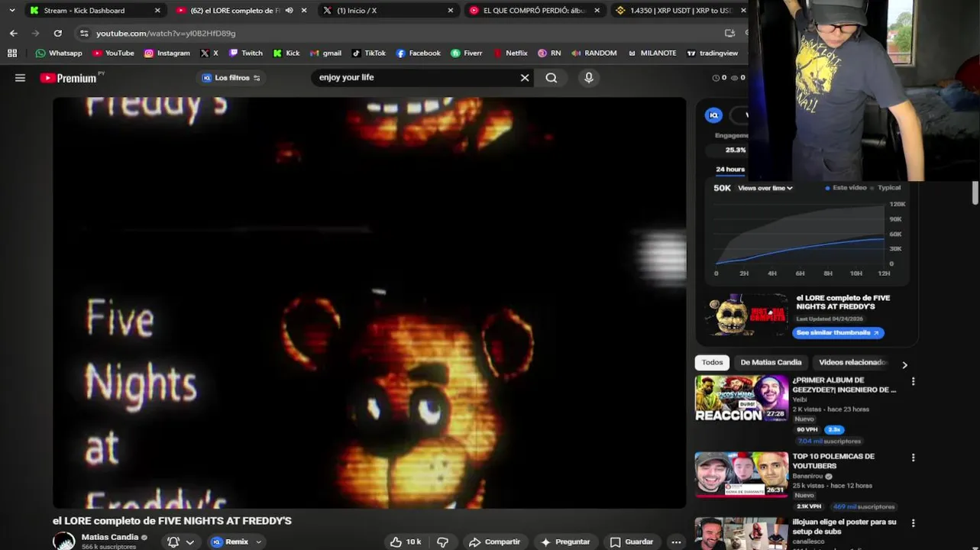This screenshot has height=550, width=980.
Task: Open more actions three-dot button under video
Action: pyautogui.click(x=676, y=542)
